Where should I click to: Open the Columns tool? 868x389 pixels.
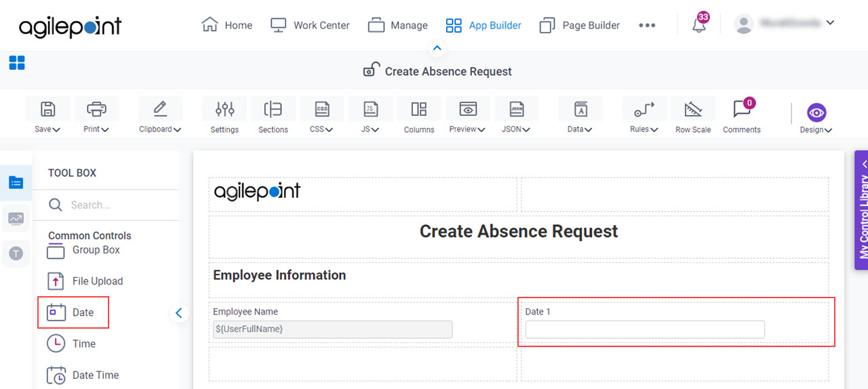point(419,116)
